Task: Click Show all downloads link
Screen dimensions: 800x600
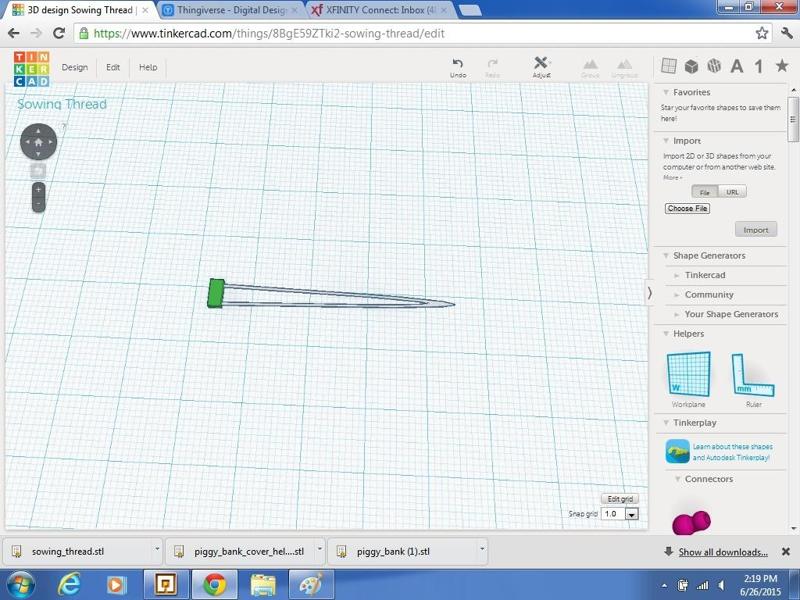Action: pyautogui.click(x=723, y=552)
